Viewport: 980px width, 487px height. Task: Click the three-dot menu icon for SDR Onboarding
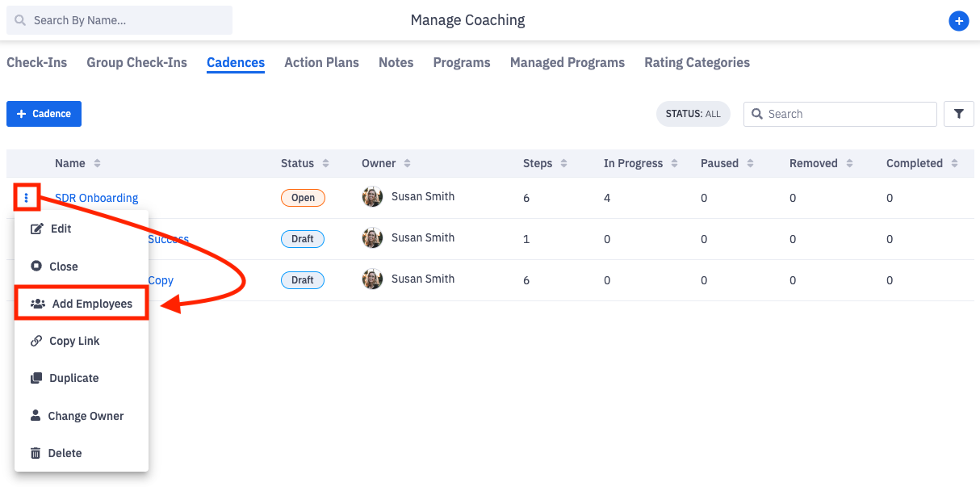[x=27, y=197]
